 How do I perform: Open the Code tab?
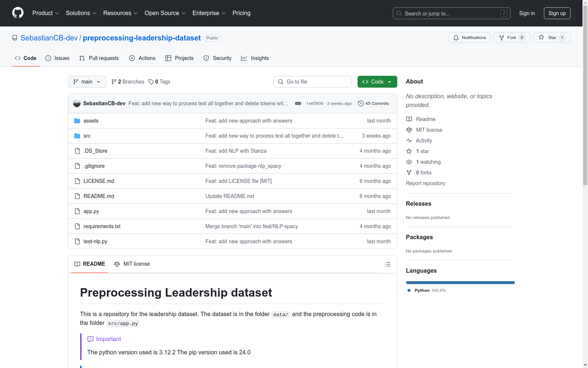tap(26, 58)
